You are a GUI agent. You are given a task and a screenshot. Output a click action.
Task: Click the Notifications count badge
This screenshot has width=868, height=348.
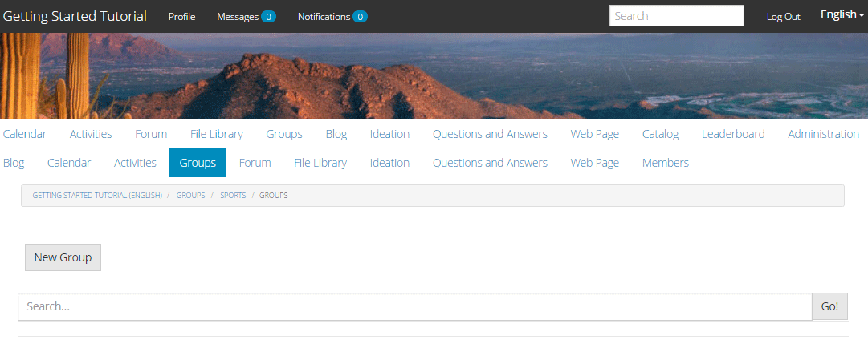pyautogui.click(x=360, y=17)
